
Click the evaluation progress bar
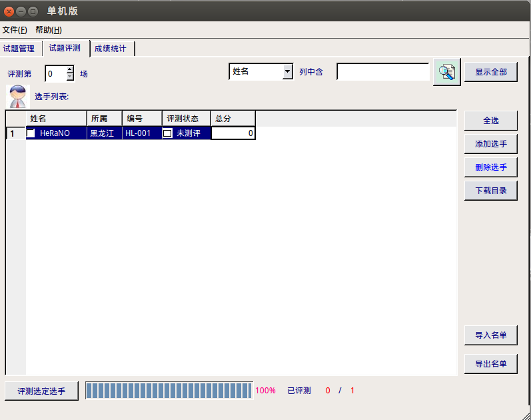click(x=169, y=391)
